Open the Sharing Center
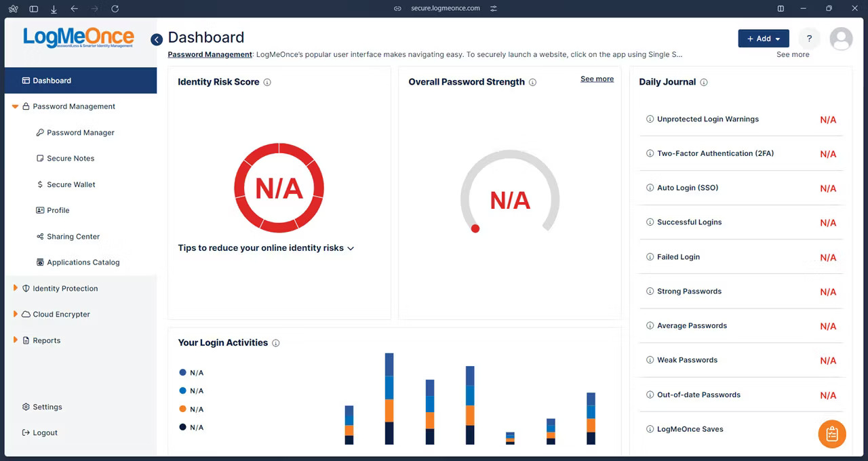Viewport: 868px width, 461px height. pos(73,236)
